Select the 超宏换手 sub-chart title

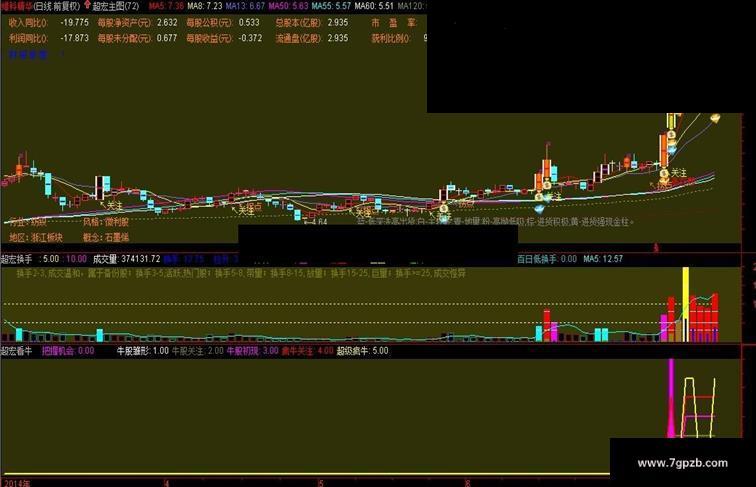[16, 259]
